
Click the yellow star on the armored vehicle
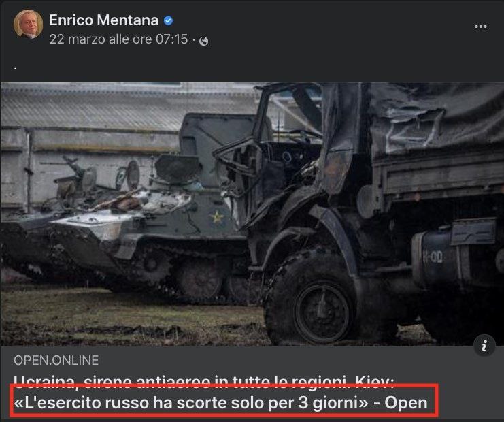(x=217, y=216)
